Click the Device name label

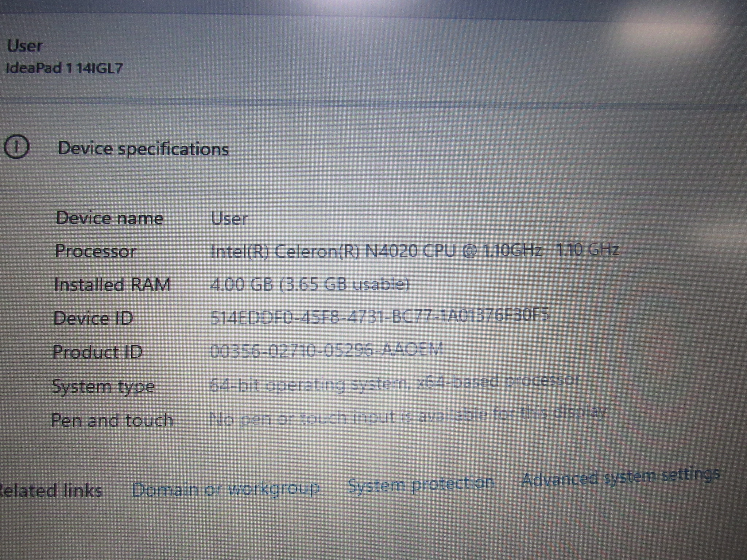109,218
